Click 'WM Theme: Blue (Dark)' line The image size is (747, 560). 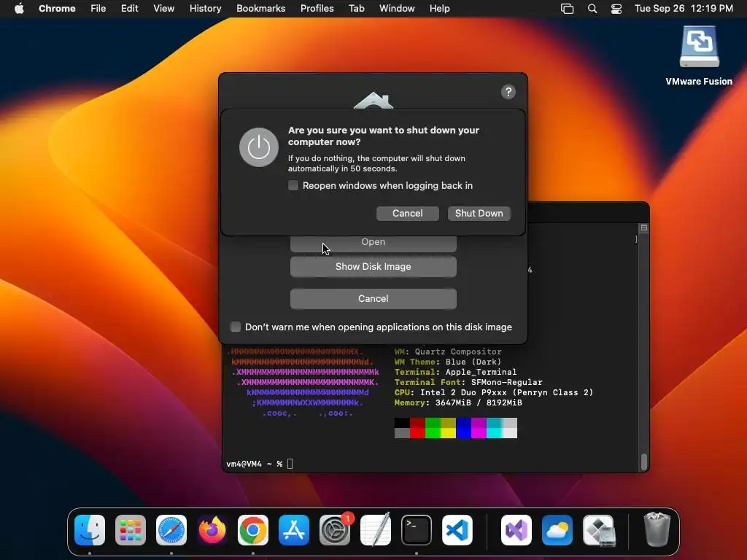tap(447, 362)
